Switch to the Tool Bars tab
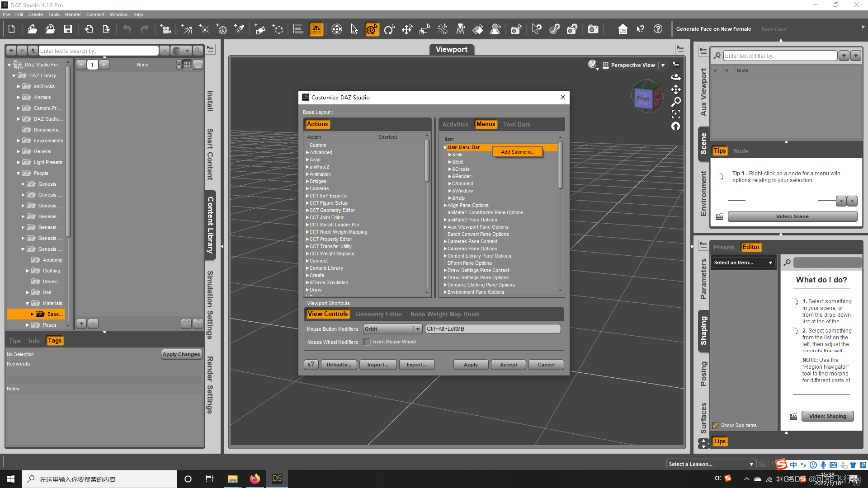This screenshot has height=488, width=868. 517,124
